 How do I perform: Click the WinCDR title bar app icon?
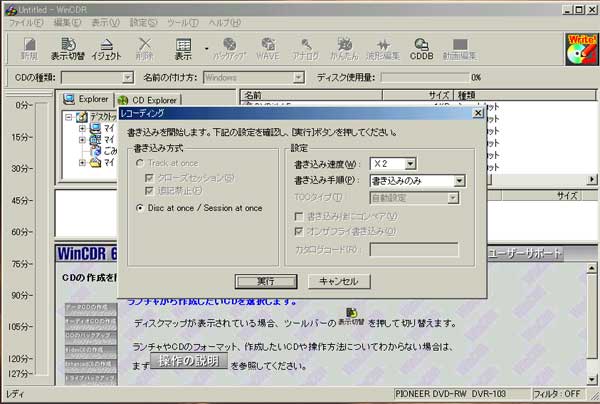click(11, 10)
